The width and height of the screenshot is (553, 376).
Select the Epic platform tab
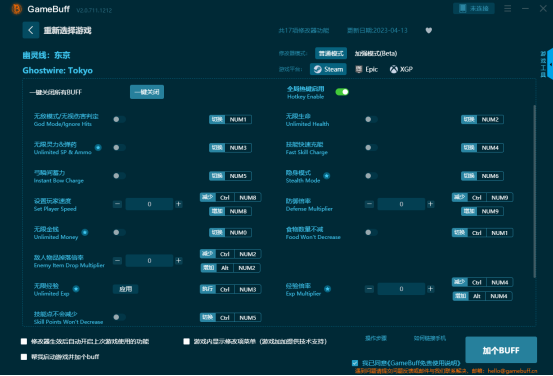click(x=367, y=69)
